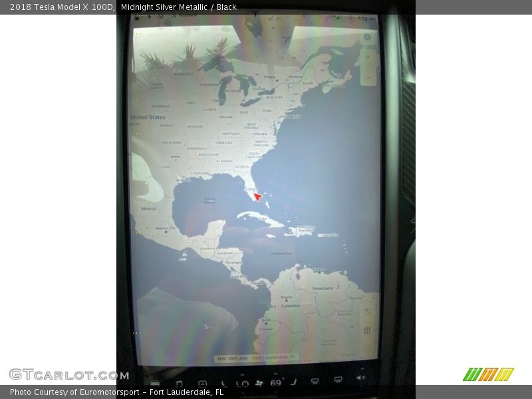
Task: Tap the driver profile icon in the status bar
Action: point(174,17)
